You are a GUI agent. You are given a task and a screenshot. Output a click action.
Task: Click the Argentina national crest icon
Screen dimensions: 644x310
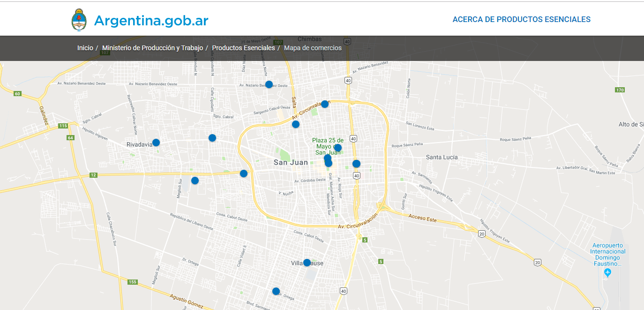point(79,20)
